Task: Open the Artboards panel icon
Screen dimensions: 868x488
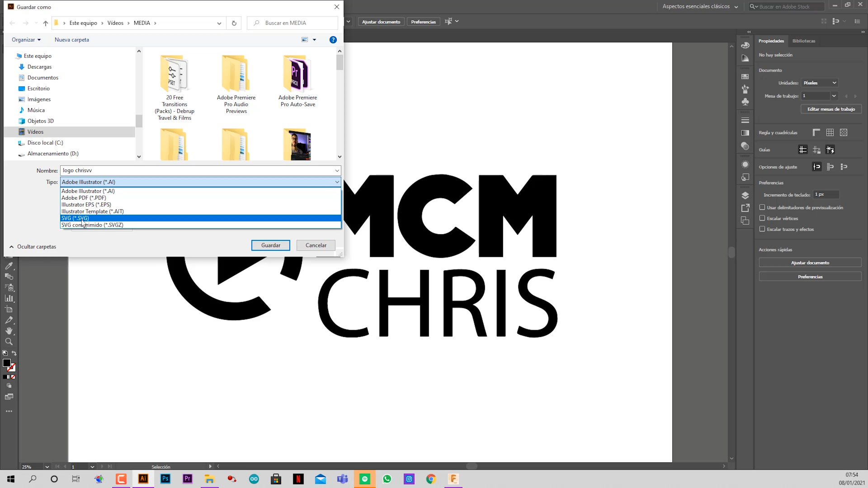Action: [745, 221]
